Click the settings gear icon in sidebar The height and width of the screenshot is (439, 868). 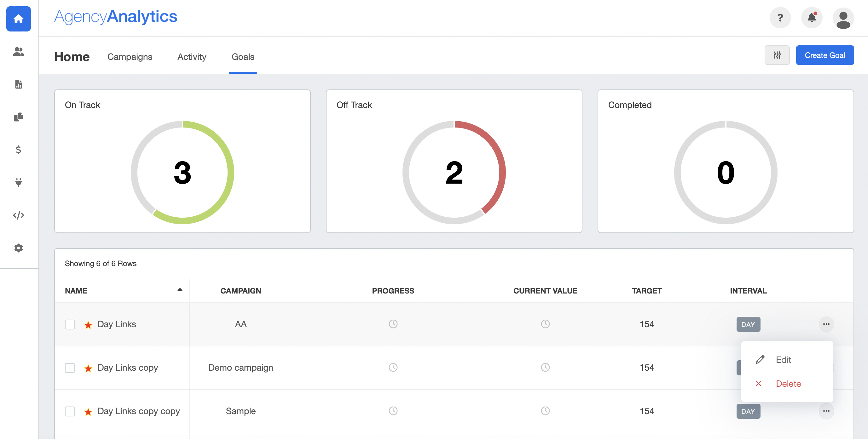[19, 248]
